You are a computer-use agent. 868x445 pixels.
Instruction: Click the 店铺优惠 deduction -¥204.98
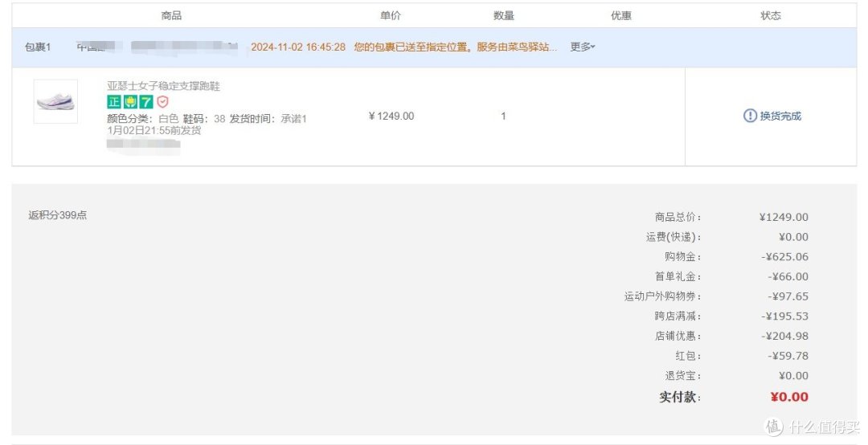point(785,336)
